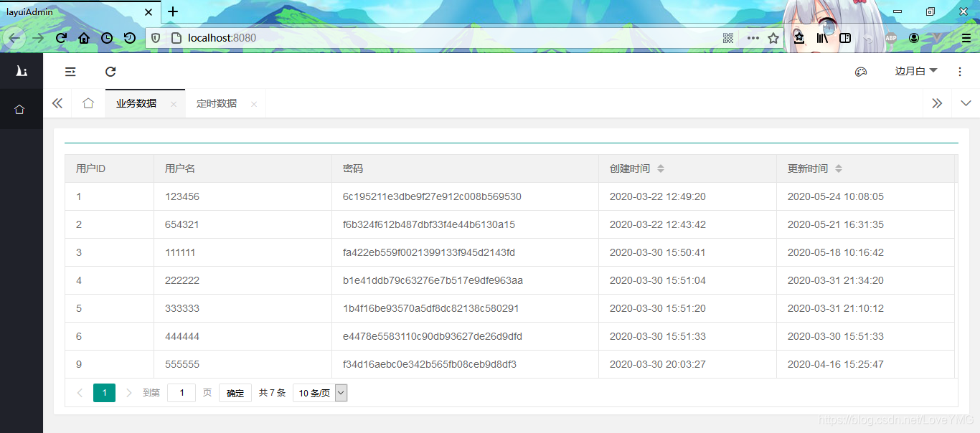980x433 pixels.
Task: Click the undo-history circular arrow icon
Action: (x=130, y=38)
